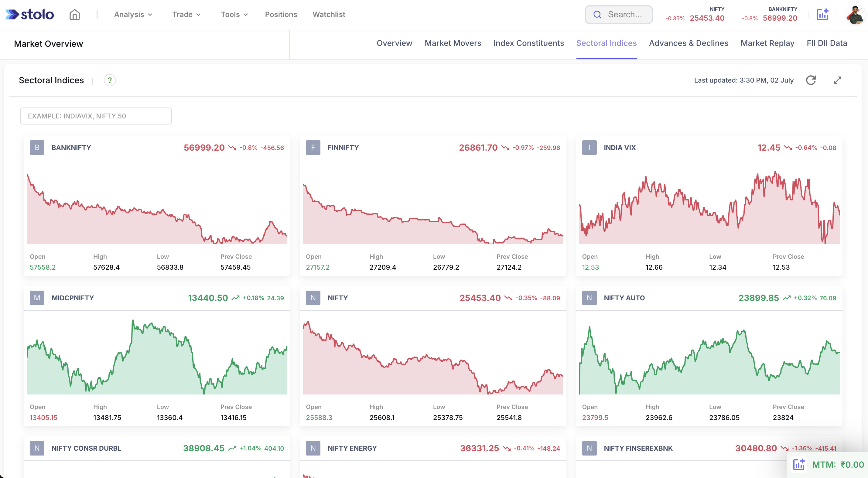
Task: Expand the Trade dropdown menu
Action: click(x=186, y=15)
